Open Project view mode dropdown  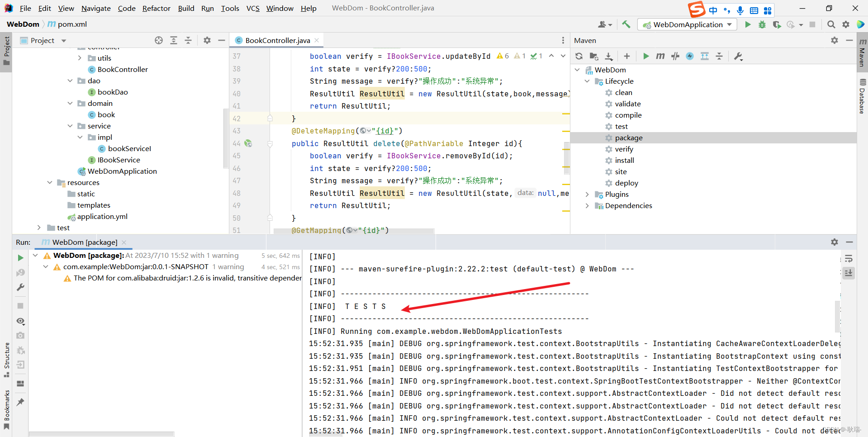64,41
